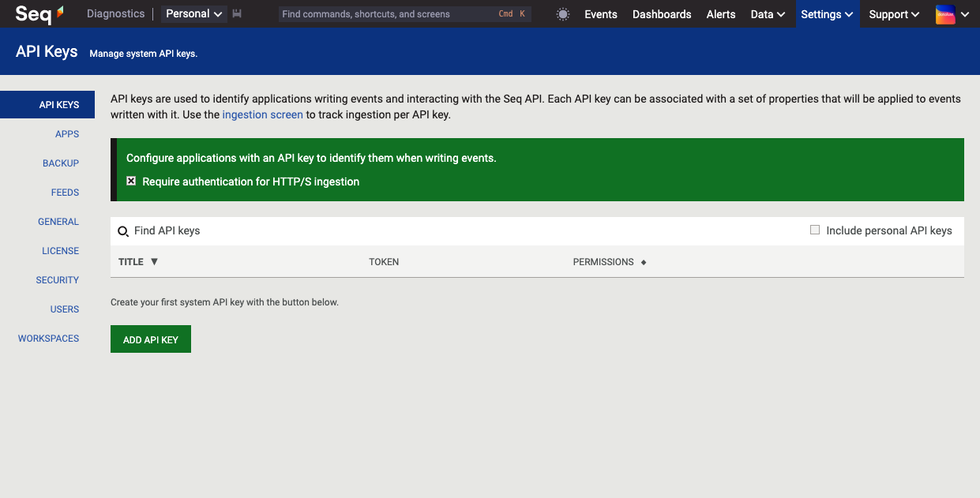Viewport: 980px width, 498px height.
Task: Open the Personal workspace dropdown
Action: click(x=193, y=14)
